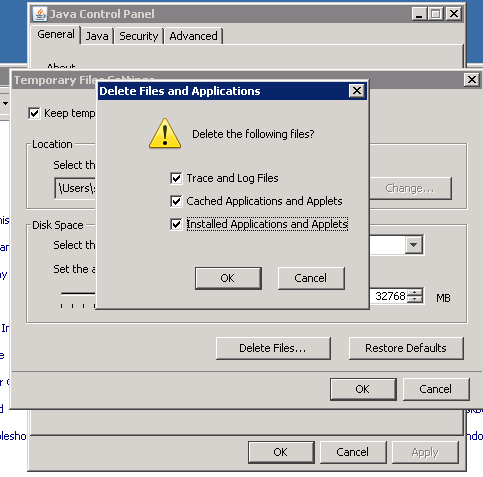Click the 32768 MB disk space field
483x477 pixels.
tap(389, 296)
